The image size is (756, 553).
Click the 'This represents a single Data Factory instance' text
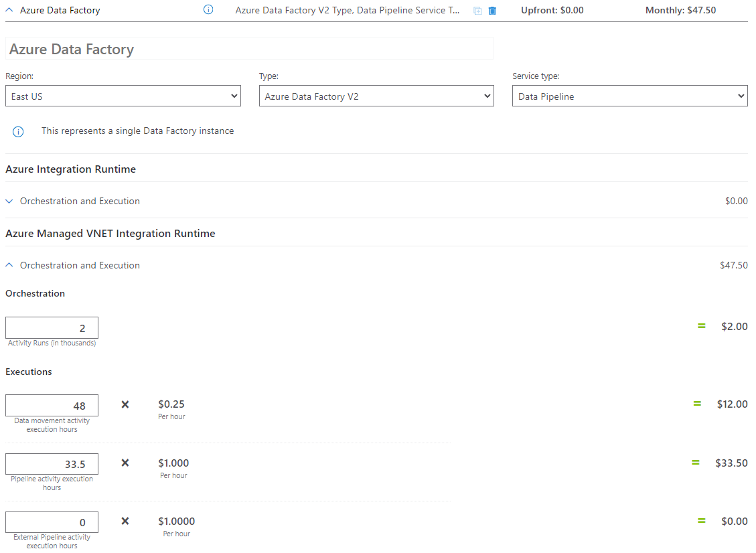137,131
